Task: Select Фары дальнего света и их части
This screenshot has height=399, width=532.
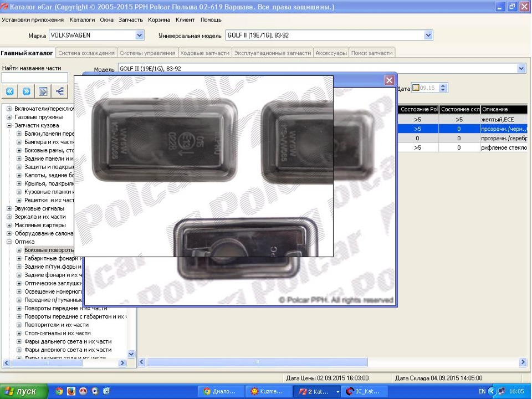Action: click(x=68, y=341)
